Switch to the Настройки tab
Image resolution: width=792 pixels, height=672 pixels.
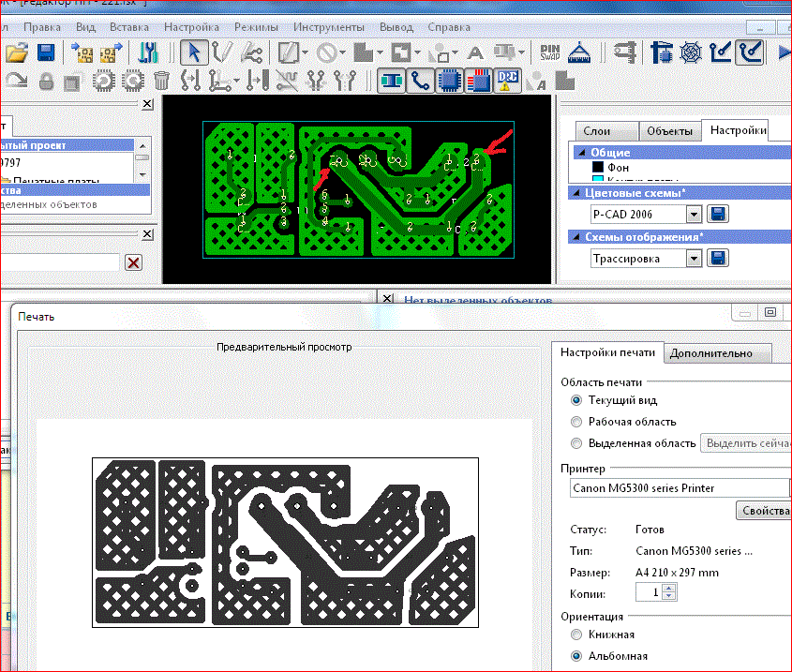(737, 130)
